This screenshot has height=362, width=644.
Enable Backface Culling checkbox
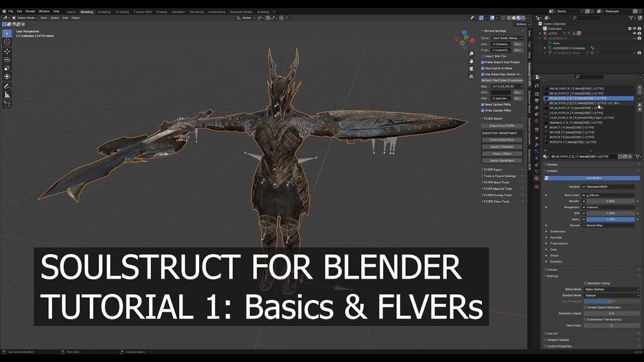pyautogui.click(x=585, y=283)
